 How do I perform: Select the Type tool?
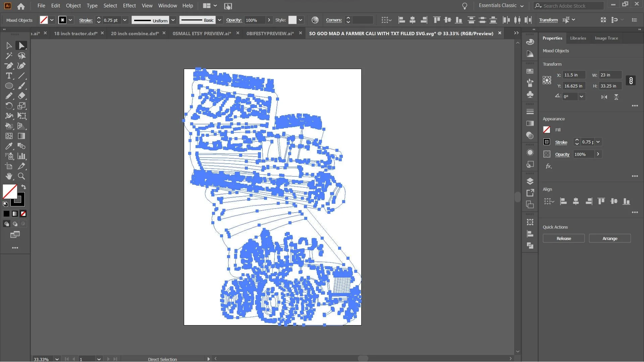pyautogui.click(x=9, y=76)
